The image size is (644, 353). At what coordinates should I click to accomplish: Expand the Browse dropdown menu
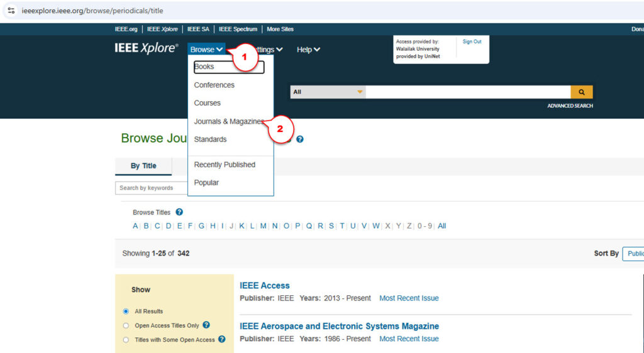(206, 50)
